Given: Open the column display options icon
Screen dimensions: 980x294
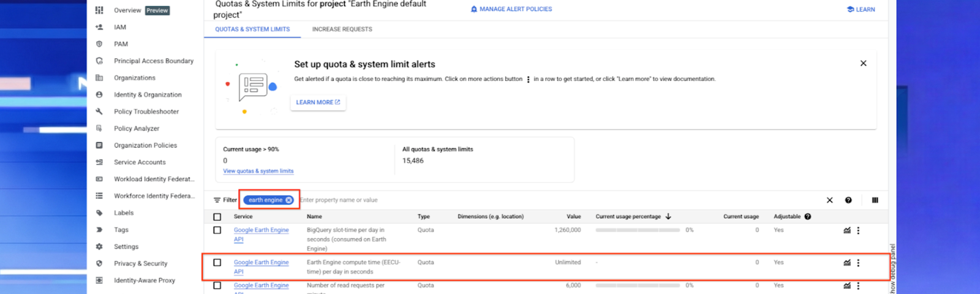Looking at the screenshot, I should (875, 200).
